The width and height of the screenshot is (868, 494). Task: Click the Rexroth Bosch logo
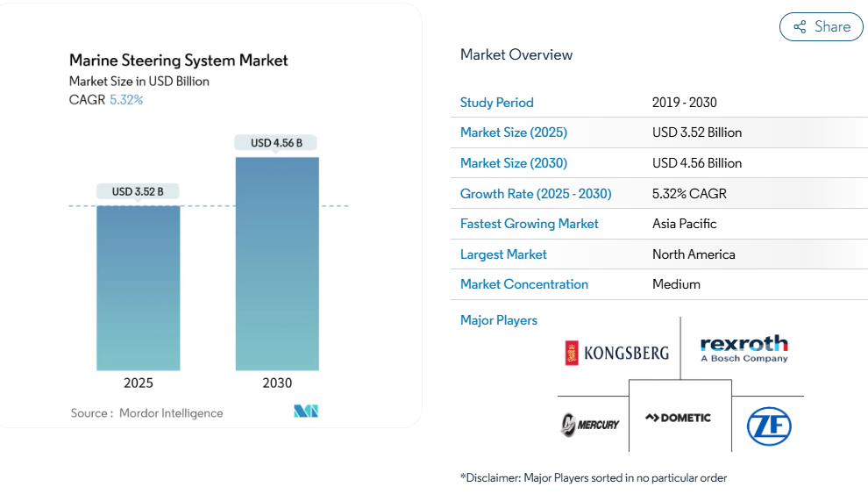pyautogui.click(x=744, y=348)
